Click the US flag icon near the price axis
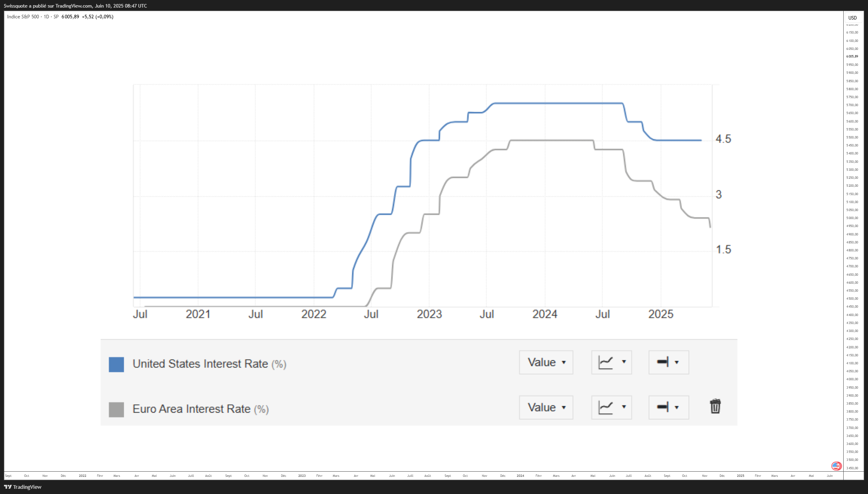868x494 pixels. pos(836,466)
